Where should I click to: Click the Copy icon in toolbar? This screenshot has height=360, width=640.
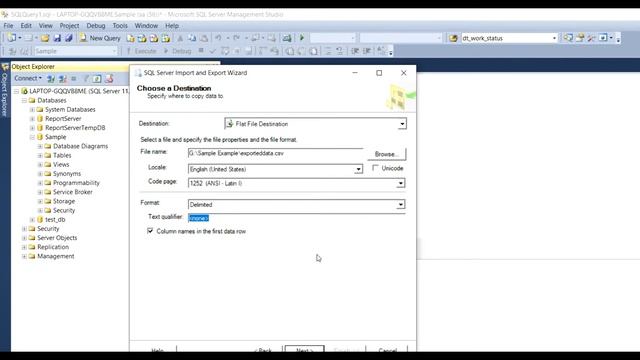pyautogui.click(x=191, y=38)
